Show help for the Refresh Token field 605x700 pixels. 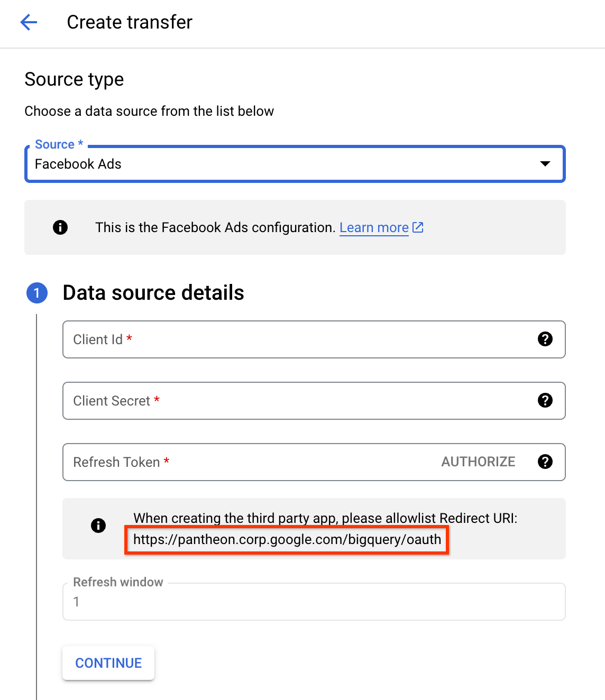tap(545, 462)
